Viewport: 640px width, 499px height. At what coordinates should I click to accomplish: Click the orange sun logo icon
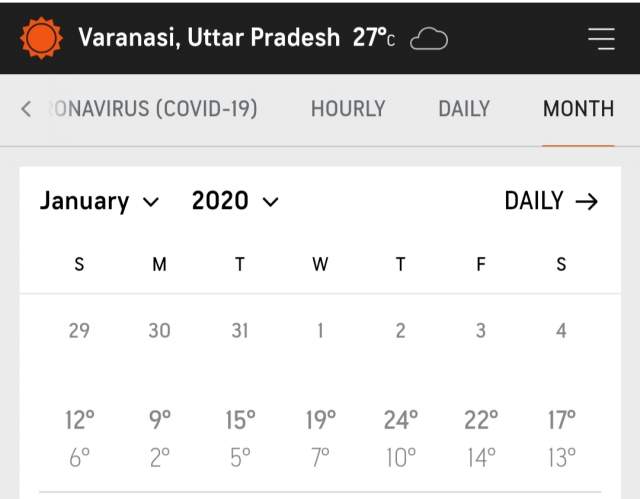click(x=42, y=38)
